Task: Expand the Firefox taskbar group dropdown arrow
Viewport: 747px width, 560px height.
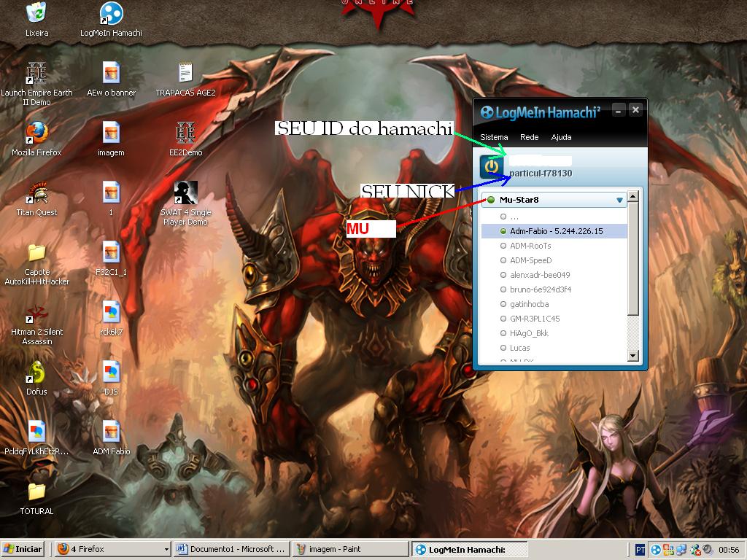Action: (x=166, y=549)
